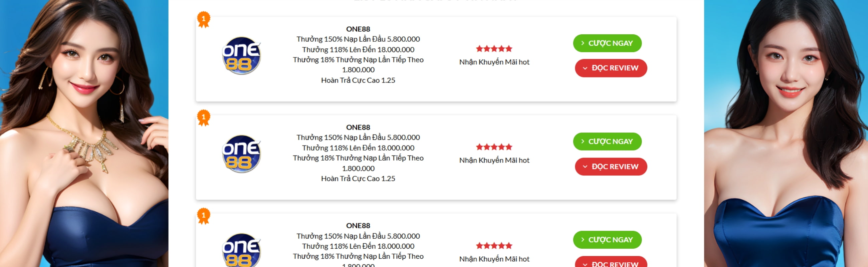Click the five-star rating in first card
This screenshot has height=267, width=868.
[x=494, y=49]
